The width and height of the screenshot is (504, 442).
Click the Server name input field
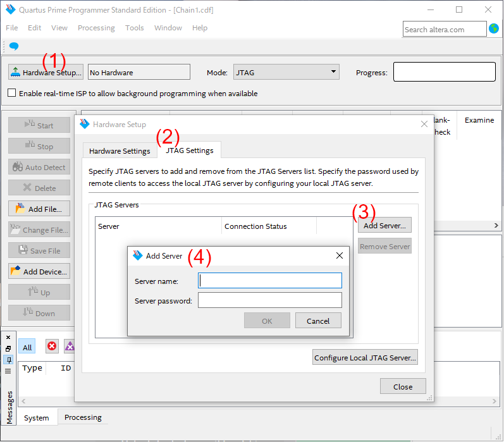click(269, 280)
